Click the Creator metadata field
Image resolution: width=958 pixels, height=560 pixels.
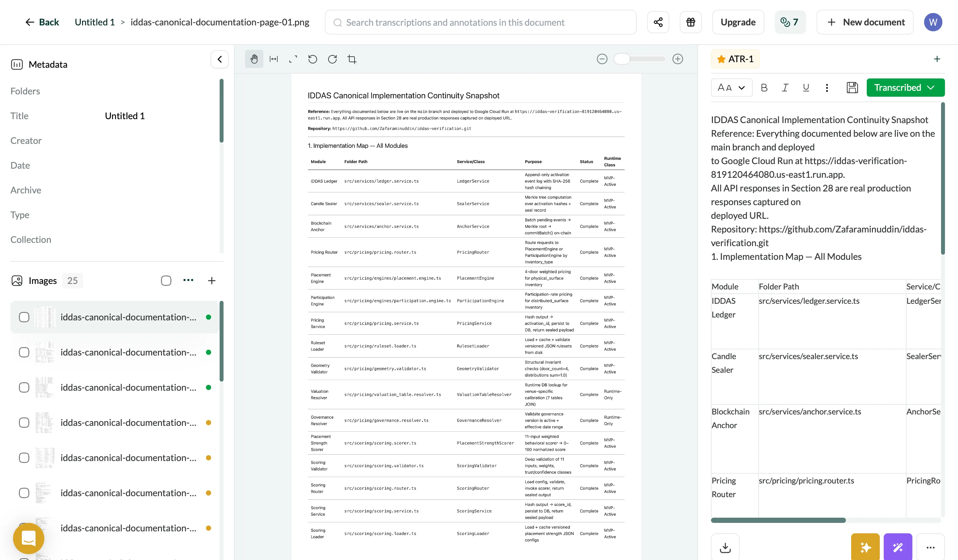tap(26, 141)
